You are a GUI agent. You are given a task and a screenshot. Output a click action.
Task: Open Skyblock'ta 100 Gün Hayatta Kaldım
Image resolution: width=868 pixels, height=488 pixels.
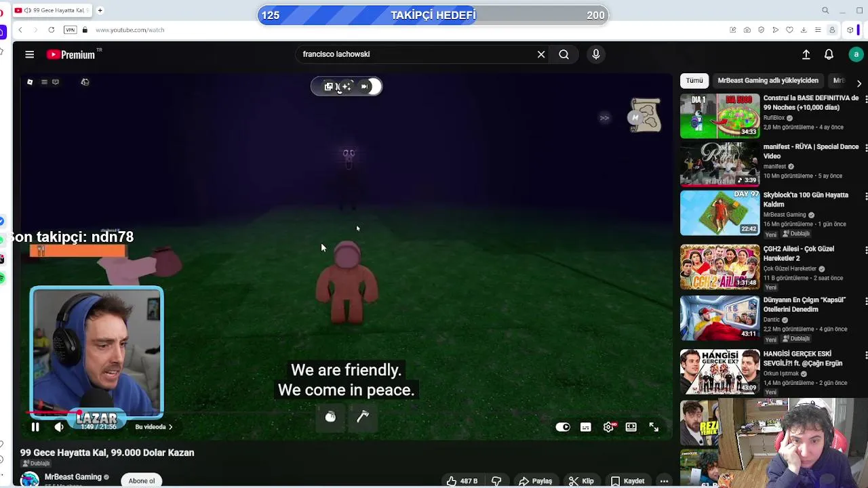tap(806, 199)
